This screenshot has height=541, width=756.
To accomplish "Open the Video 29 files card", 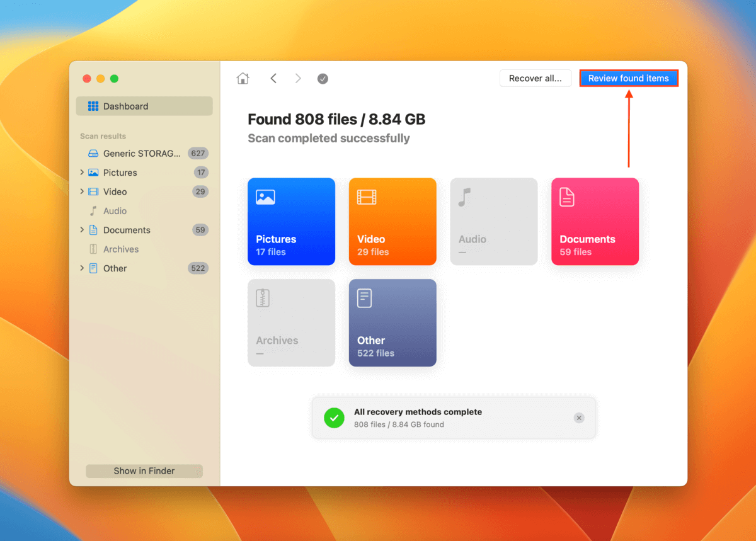I will (x=392, y=222).
